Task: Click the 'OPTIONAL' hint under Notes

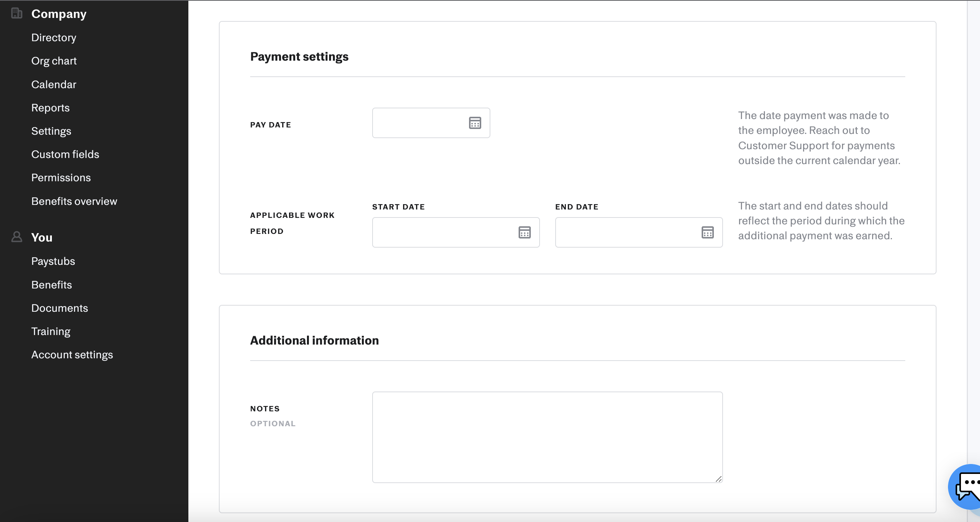Action: [x=273, y=424]
